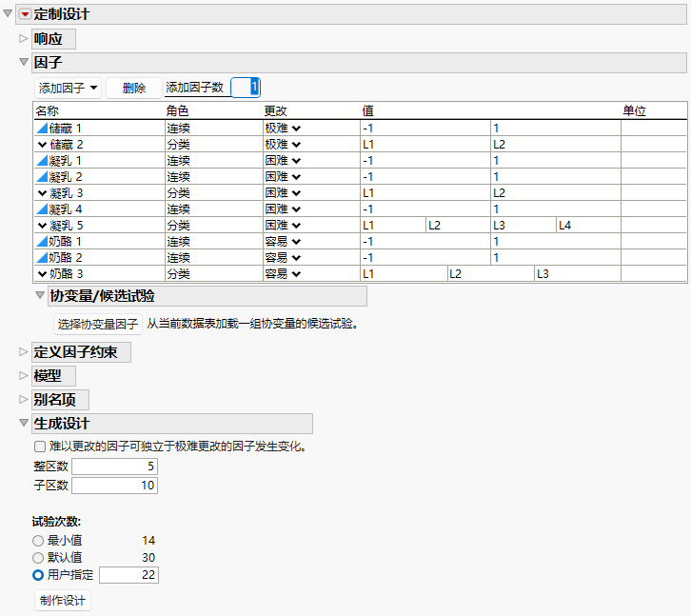691x616 pixels.
Task: Click the 角色 cell 分类 for 凝乳 5
Action: coord(214,226)
